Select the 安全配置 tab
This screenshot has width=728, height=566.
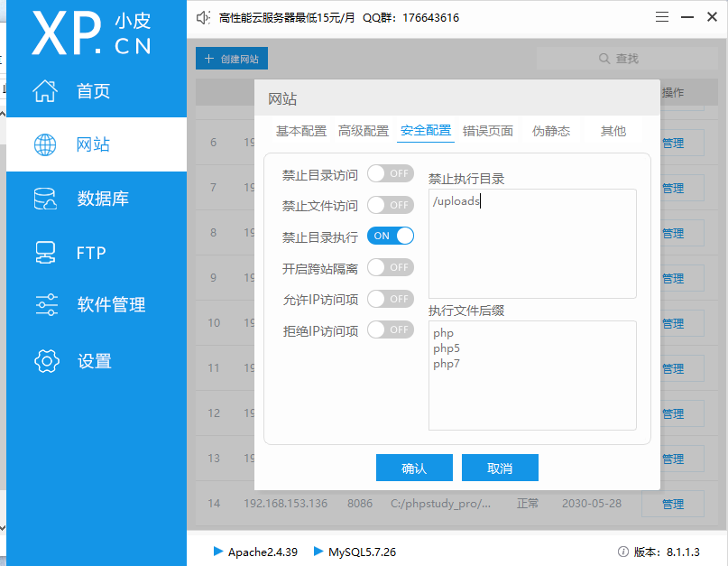click(425, 131)
